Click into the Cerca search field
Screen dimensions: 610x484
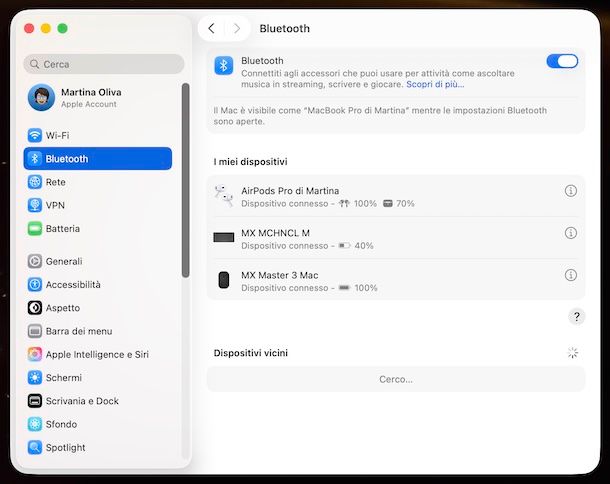click(104, 64)
